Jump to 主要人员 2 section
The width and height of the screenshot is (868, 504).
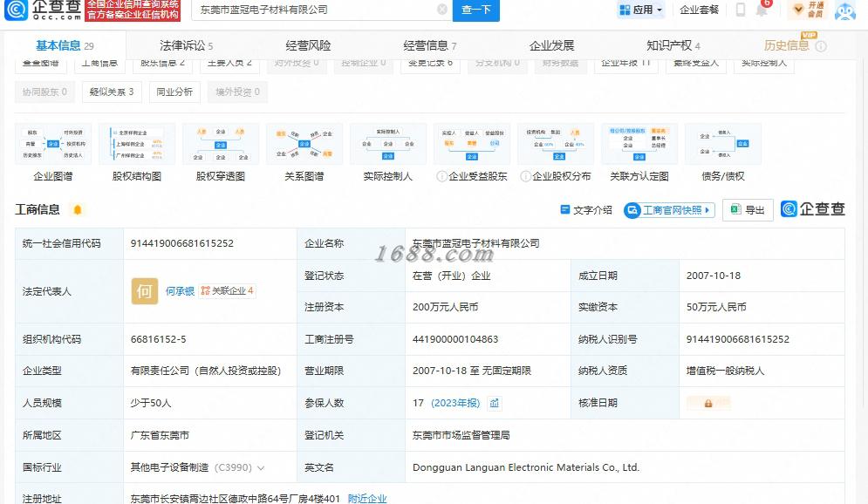(x=229, y=64)
